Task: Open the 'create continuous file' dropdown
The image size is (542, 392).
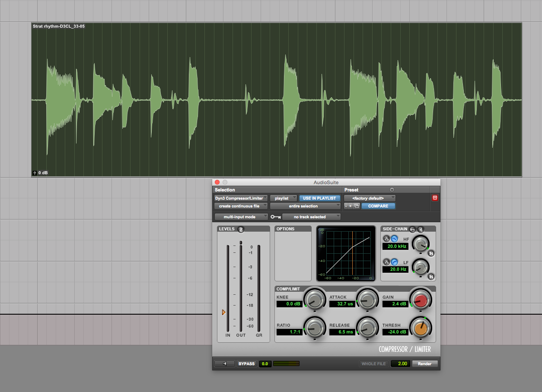Action: (x=241, y=206)
